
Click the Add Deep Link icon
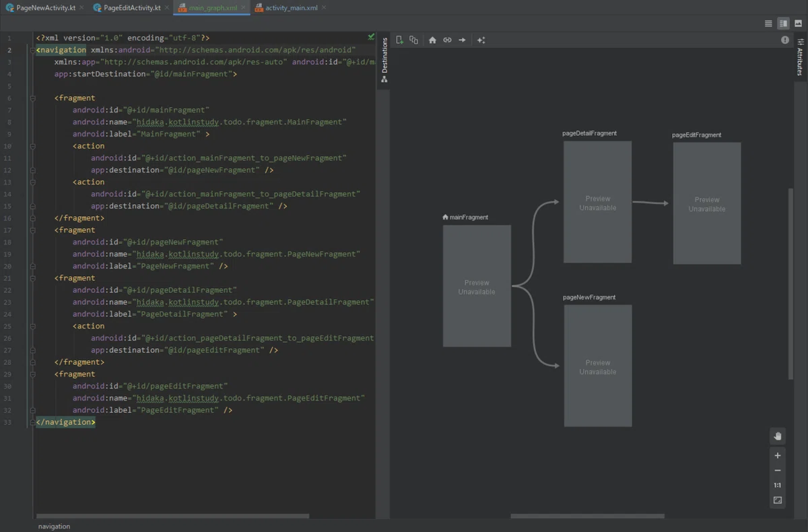tap(447, 40)
